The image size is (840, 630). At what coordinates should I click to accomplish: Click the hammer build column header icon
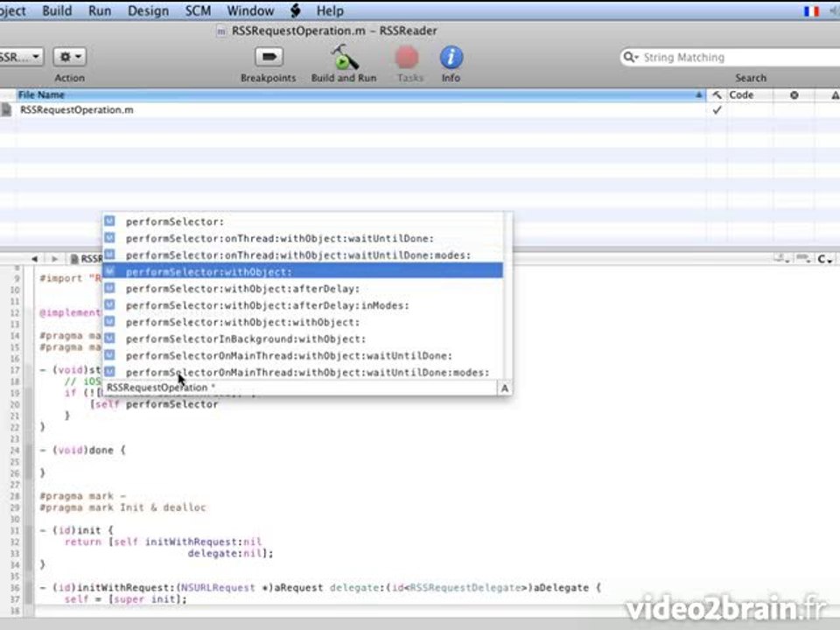pos(717,94)
